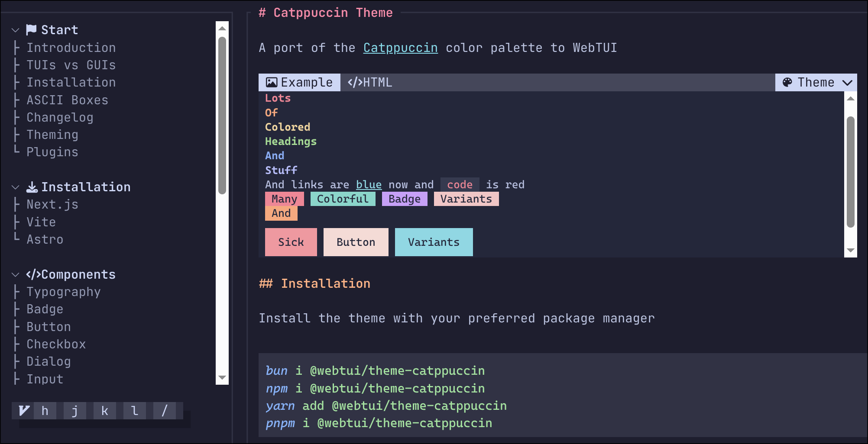Open the Theme dropdown
The height and width of the screenshot is (444, 868).
pyautogui.click(x=816, y=82)
